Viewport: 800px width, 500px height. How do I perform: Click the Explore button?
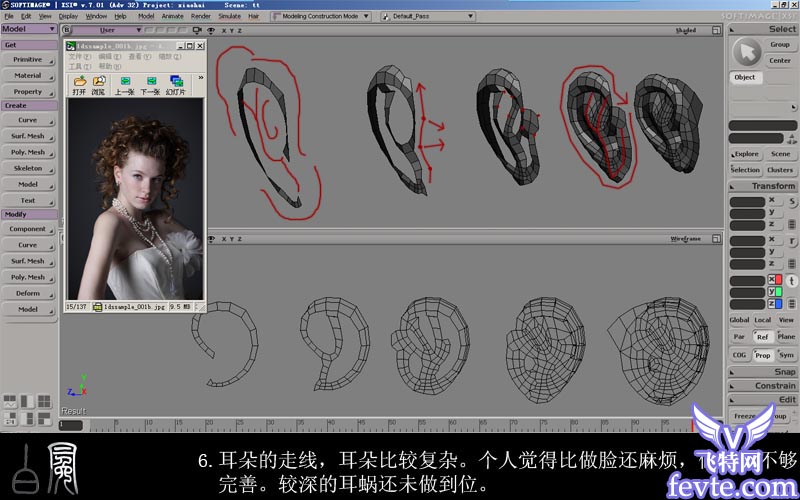(x=746, y=154)
